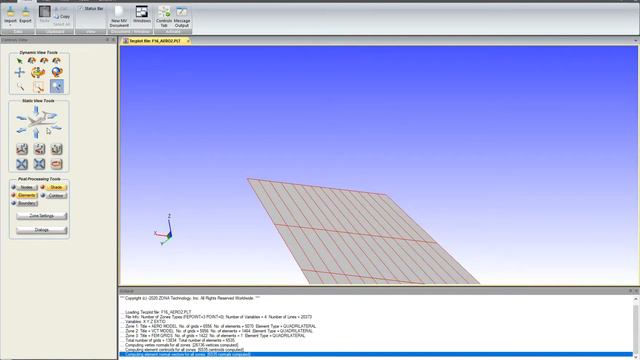Select the highlighted zoom-fit tool

click(x=57, y=86)
